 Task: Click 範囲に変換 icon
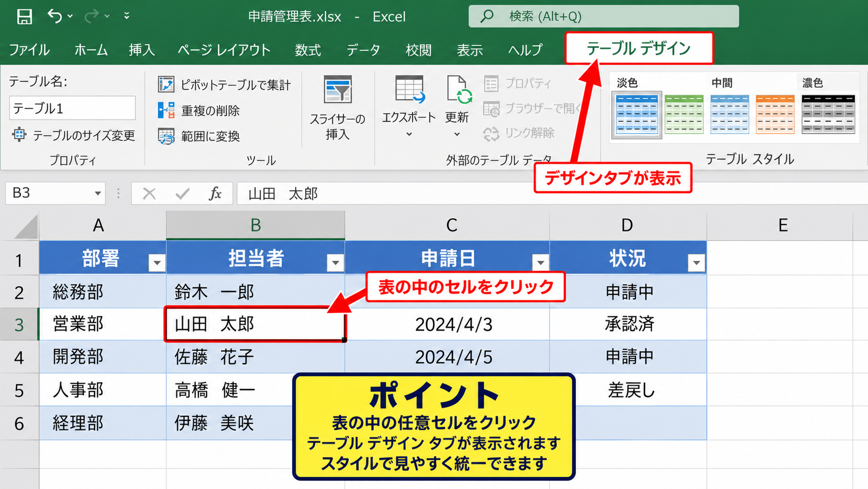coord(166,136)
